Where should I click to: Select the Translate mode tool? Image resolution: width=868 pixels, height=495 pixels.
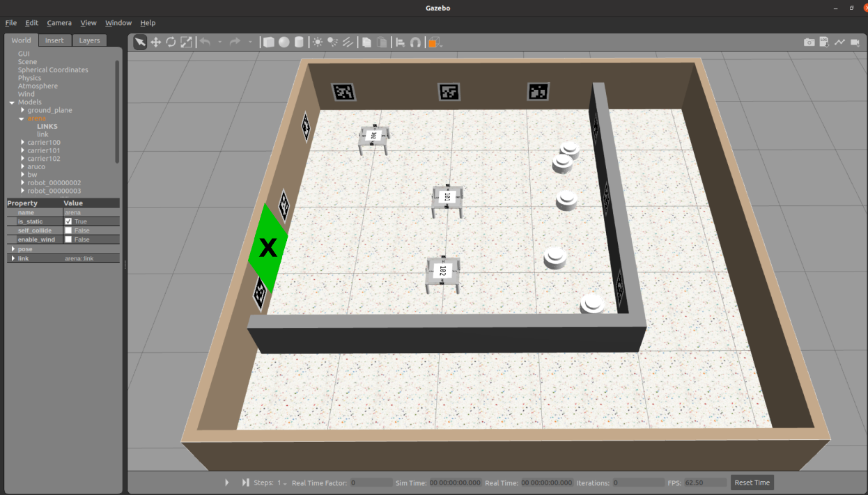(155, 42)
